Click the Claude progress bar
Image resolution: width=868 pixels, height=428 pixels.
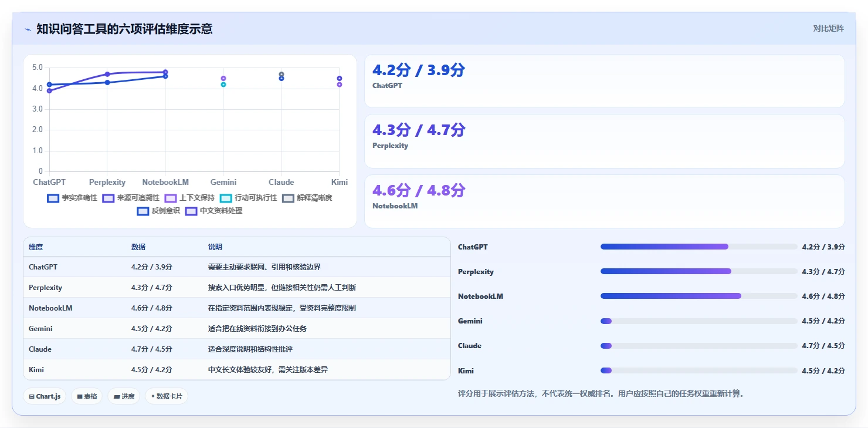click(x=699, y=346)
